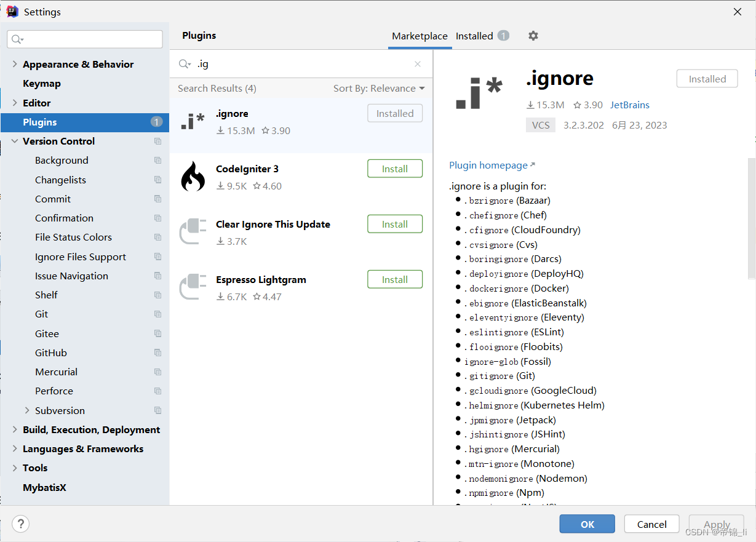Click project-level icon beside File Status Colors
This screenshot has width=756, height=542.
pyautogui.click(x=158, y=237)
